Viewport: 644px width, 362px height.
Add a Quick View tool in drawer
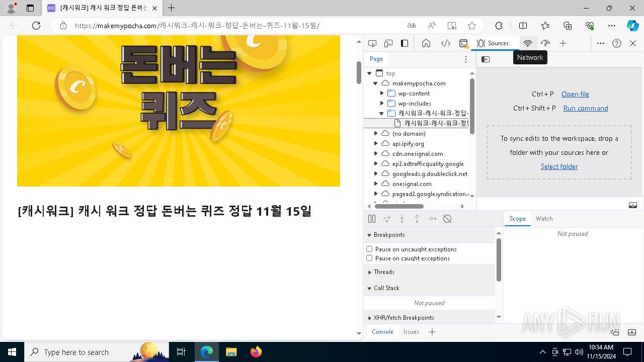(432, 332)
